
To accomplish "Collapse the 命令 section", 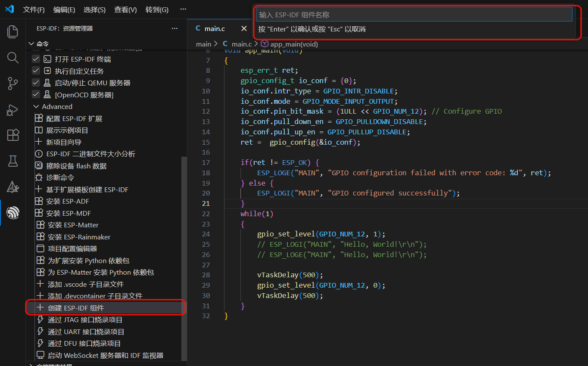I will 31,44.
